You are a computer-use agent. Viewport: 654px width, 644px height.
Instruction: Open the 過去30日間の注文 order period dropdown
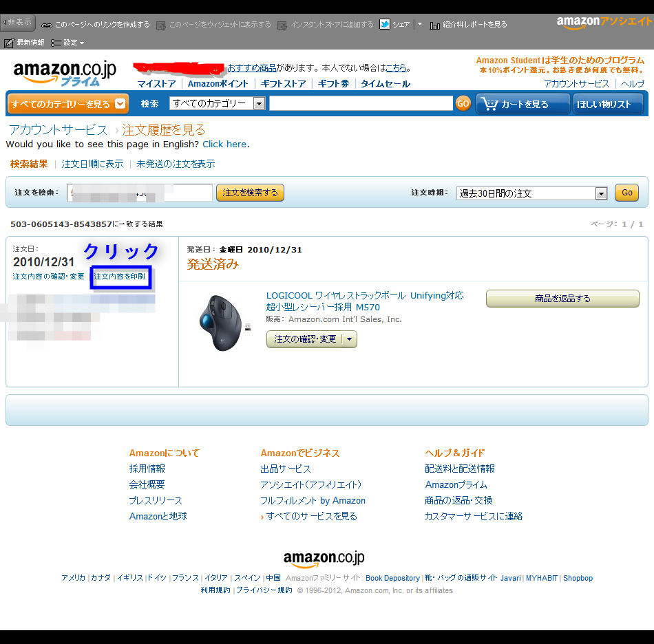[x=531, y=193]
